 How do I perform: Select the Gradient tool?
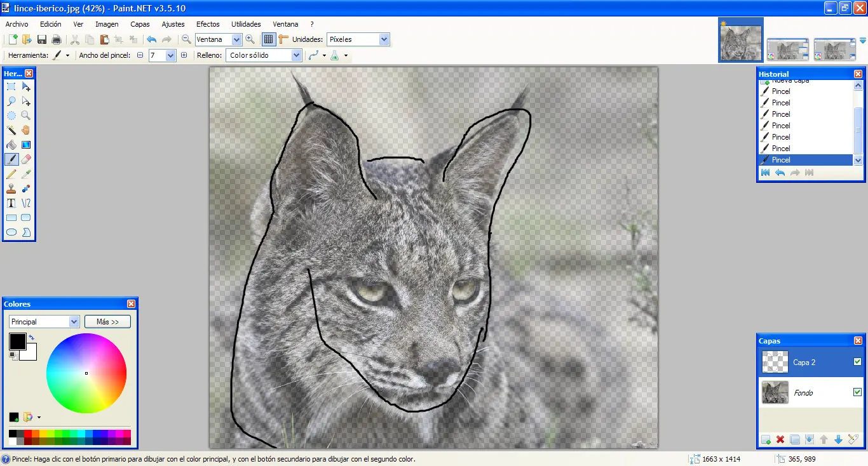click(26, 145)
